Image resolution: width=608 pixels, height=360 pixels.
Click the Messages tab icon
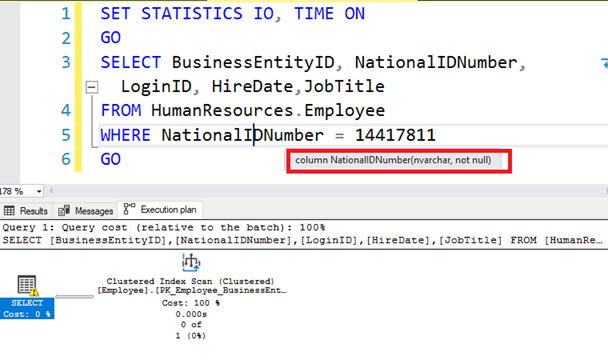(64, 210)
